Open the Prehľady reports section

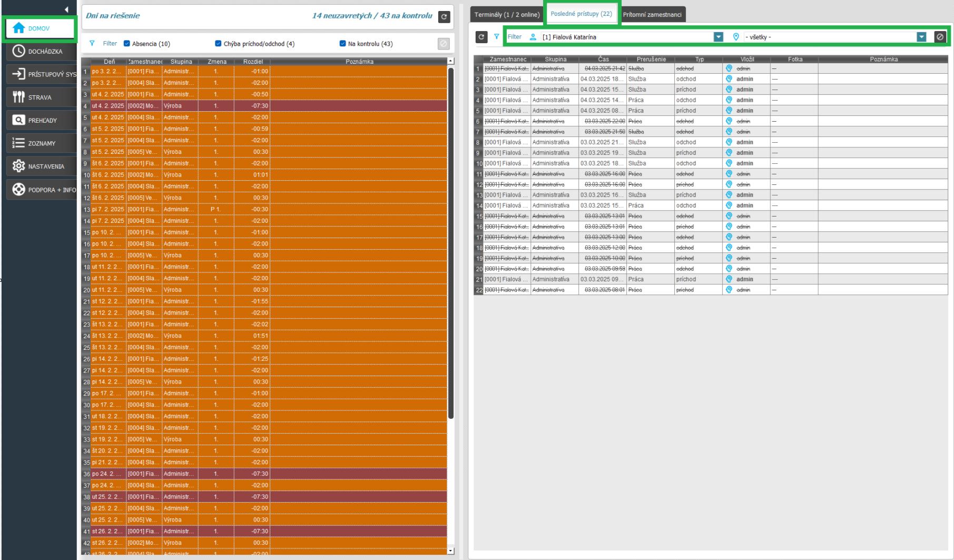click(x=41, y=121)
